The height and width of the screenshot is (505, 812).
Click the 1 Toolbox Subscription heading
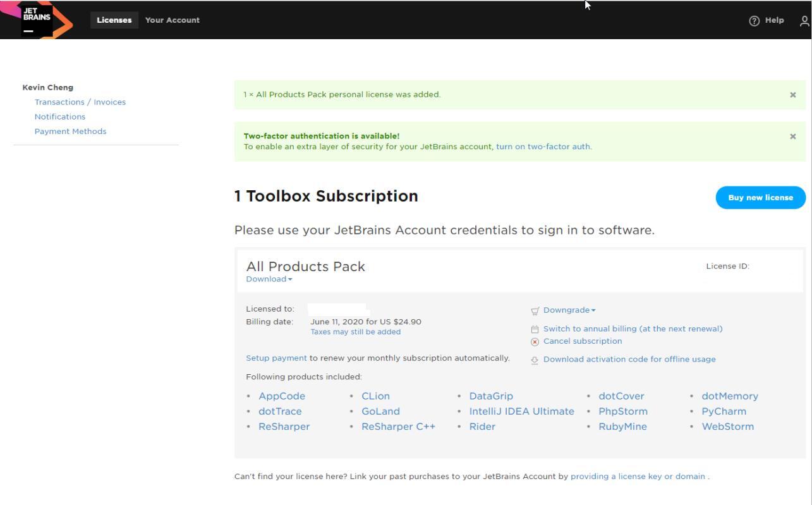pyautogui.click(x=326, y=197)
